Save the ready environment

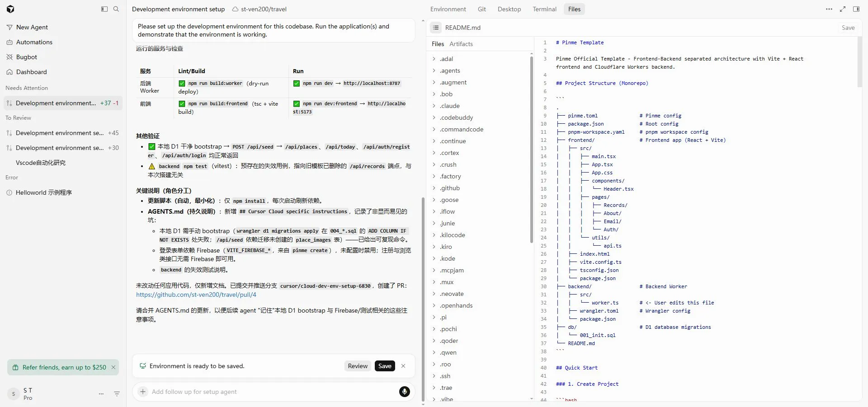pos(385,366)
